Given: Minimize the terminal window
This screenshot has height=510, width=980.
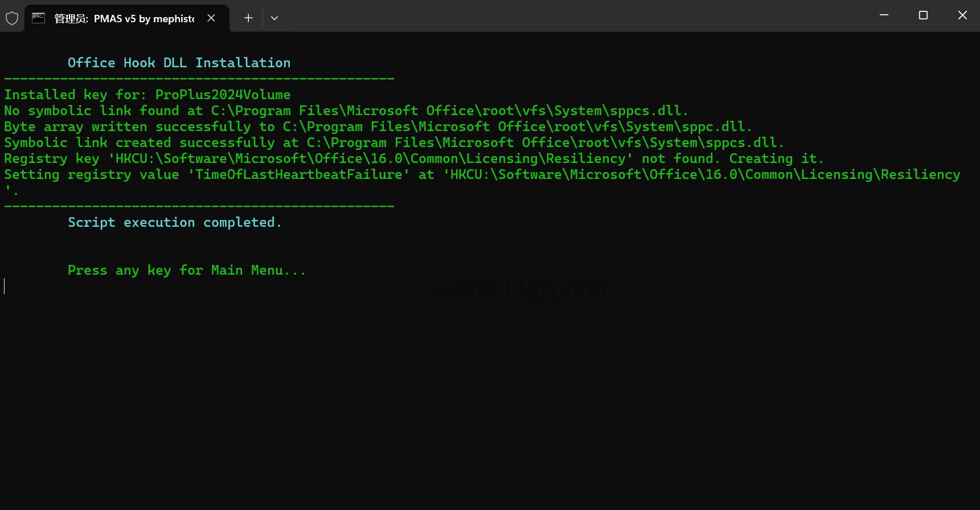Looking at the screenshot, I should tap(884, 15).
